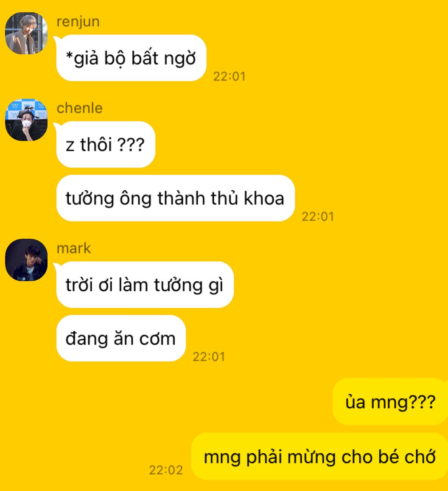Image resolution: width=448 pixels, height=491 pixels.
Task: Open renjun's profile picture
Action: (26, 33)
